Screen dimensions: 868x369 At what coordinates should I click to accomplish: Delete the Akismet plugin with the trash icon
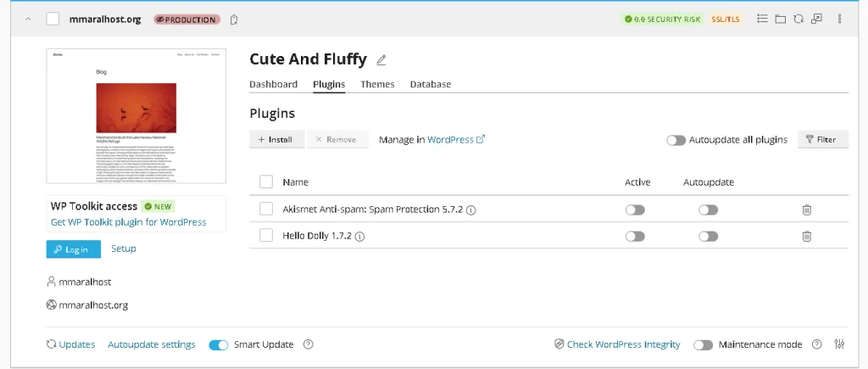pyautogui.click(x=807, y=210)
